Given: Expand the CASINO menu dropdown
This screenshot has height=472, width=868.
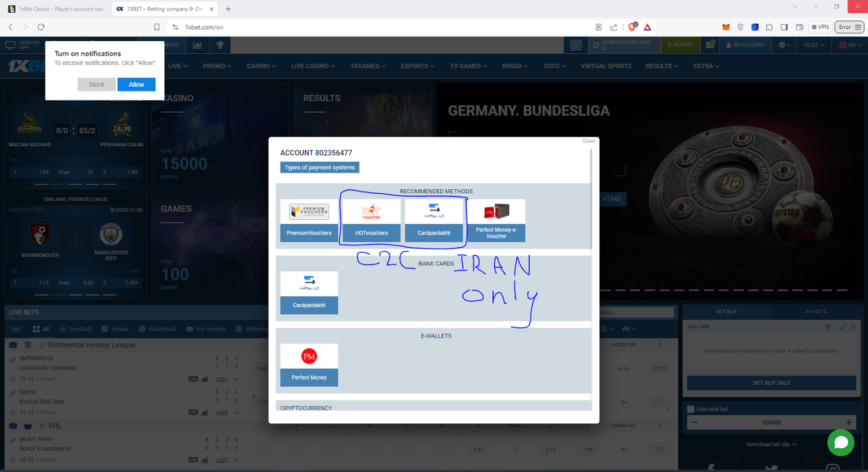Looking at the screenshot, I should coord(261,66).
